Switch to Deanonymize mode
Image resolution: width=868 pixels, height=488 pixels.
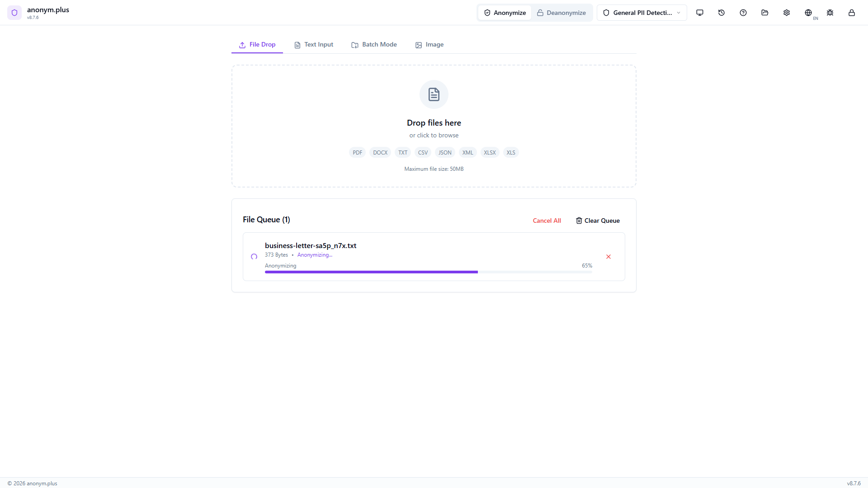point(561,13)
